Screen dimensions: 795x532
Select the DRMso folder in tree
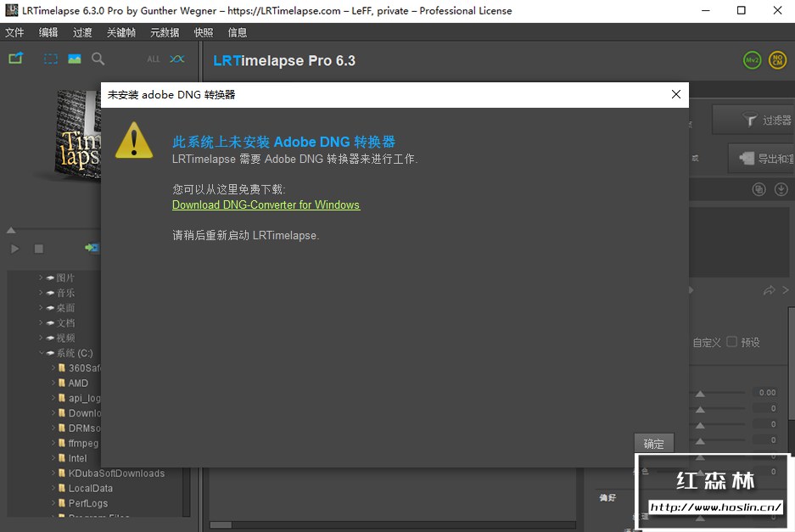pyautogui.click(x=85, y=428)
